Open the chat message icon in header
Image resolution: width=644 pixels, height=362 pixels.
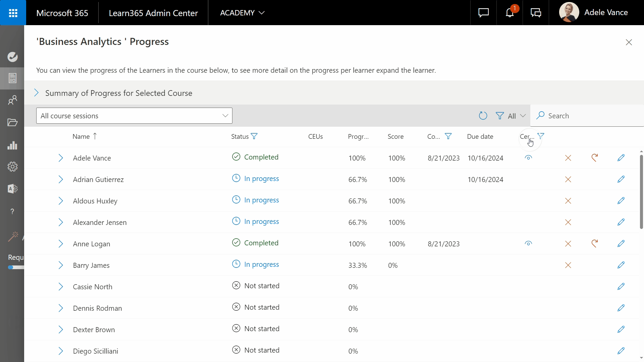pyautogui.click(x=483, y=13)
